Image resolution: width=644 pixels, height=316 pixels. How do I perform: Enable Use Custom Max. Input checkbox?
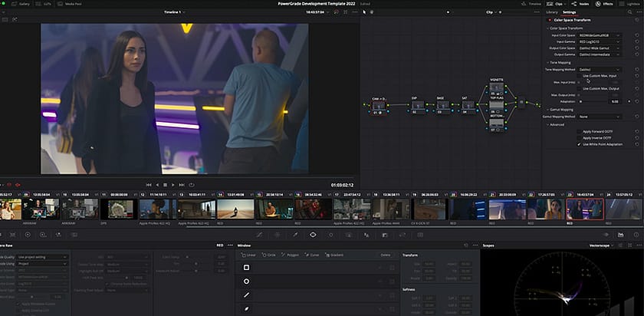tap(579, 76)
